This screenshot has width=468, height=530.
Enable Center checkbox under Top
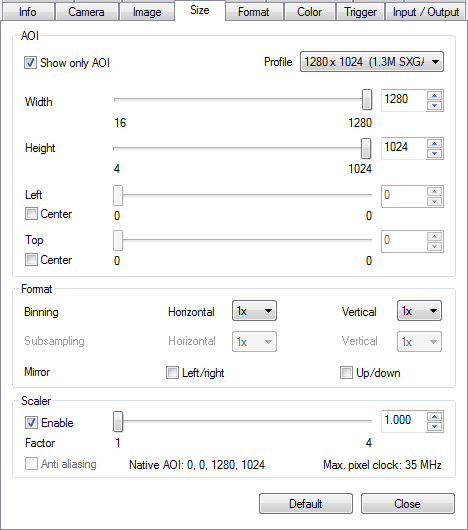[31, 260]
